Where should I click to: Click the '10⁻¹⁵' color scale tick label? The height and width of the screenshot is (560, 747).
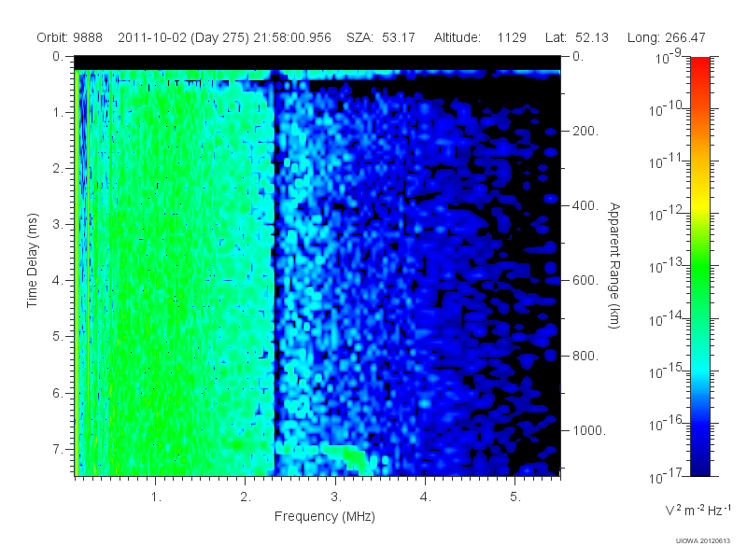click(x=666, y=371)
